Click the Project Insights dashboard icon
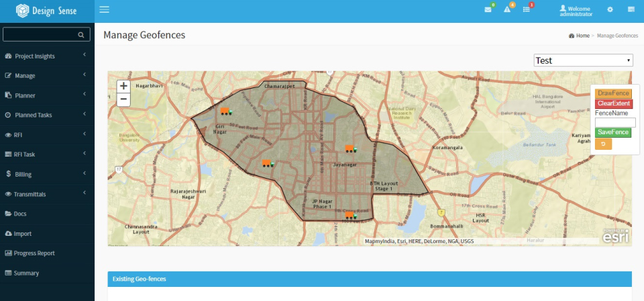The width and height of the screenshot is (644, 301). [x=8, y=56]
